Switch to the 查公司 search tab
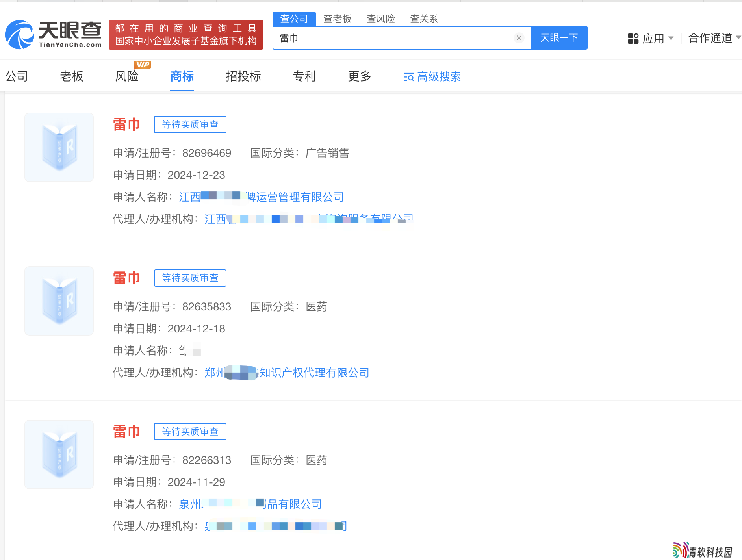This screenshot has width=742, height=560. pos(294,19)
